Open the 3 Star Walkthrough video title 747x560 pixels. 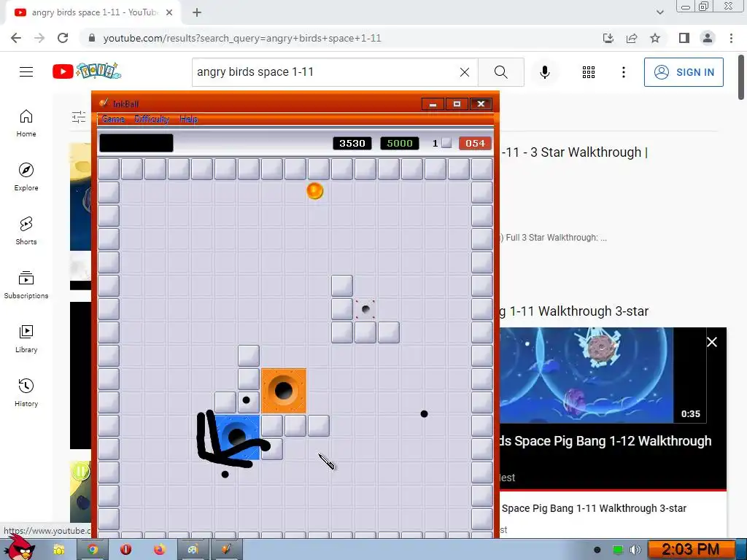[x=574, y=152]
